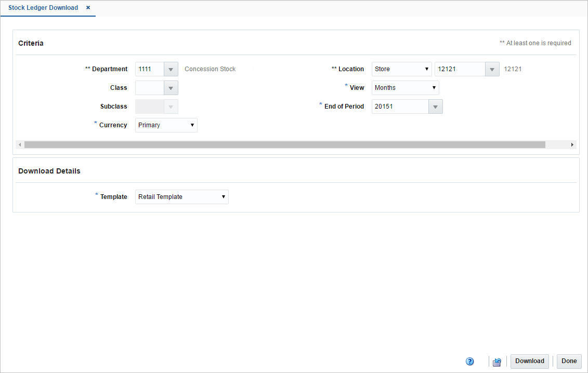Image resolution: width=588 pixels, height=373 pixels.
Task: Open the help icon
Action: (x=469, y=361)
